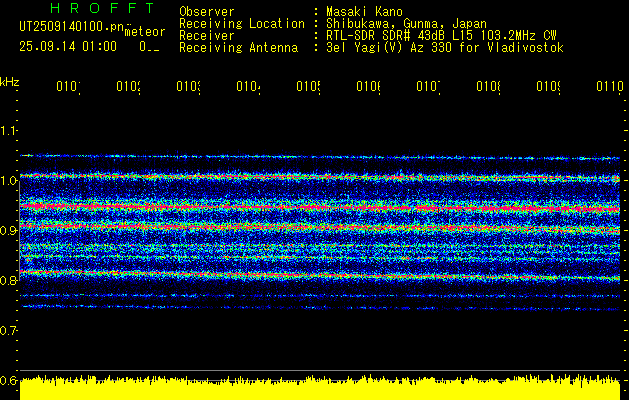
Task: Click the 0105 time marker
Action: pyautogui.click(x=308, y=86)
